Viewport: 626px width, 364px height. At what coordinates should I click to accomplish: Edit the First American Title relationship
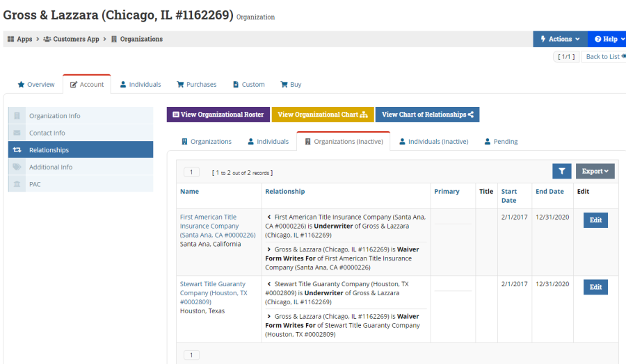tap(595, 220)
